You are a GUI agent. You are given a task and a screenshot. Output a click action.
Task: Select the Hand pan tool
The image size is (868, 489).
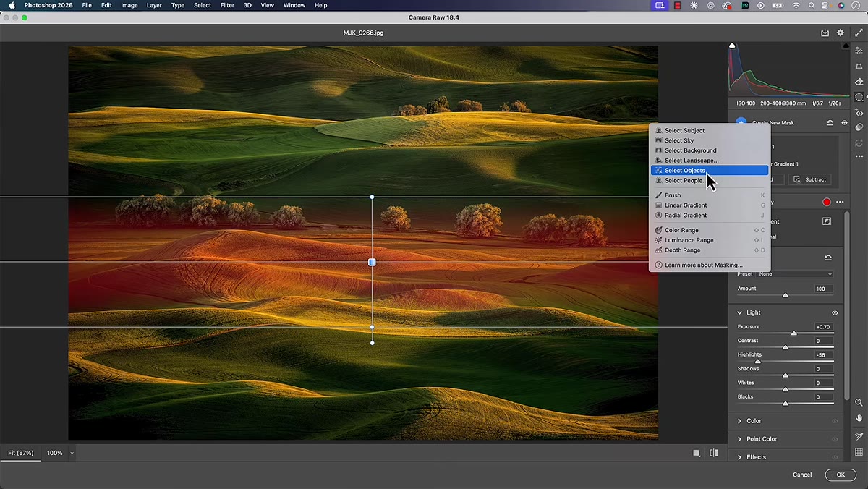(859, 418)
